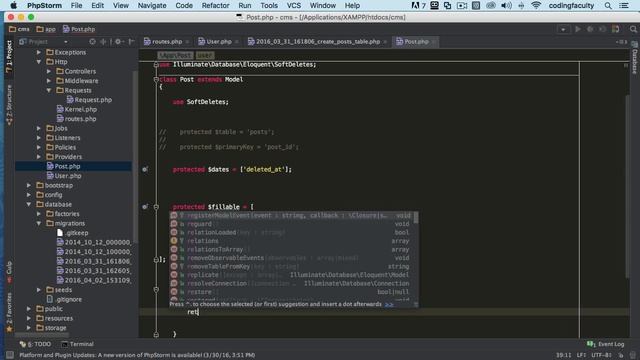Screen dimensions: 640x360
Task: Collapse the Requests folder
Action: [49, 90]
